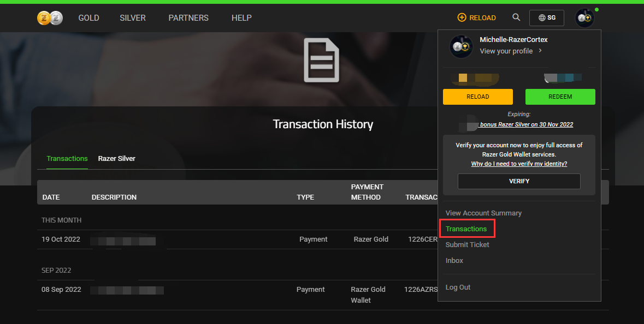Select Transactions in account menu

click(x=466, y=229)
